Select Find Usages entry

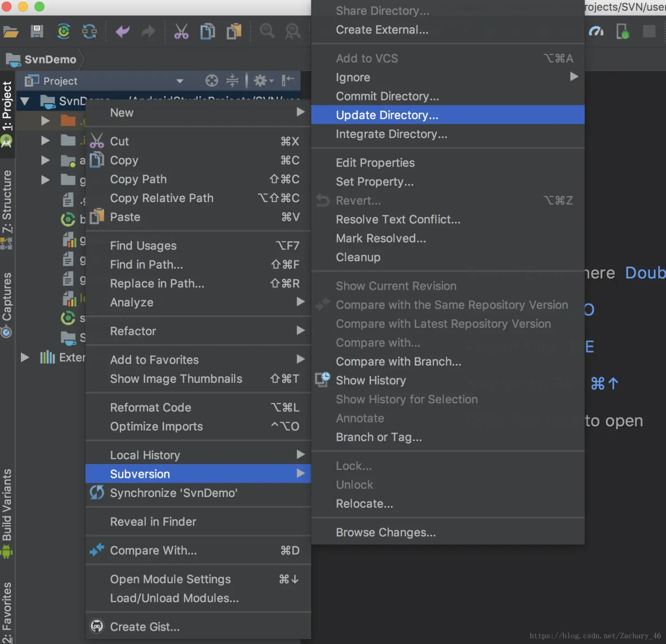198,246
